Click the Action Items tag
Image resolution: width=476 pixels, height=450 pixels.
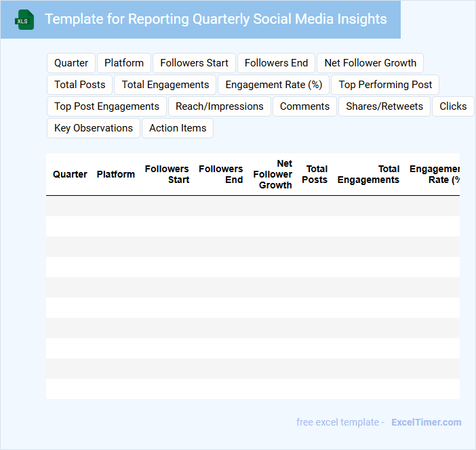tap(178, 128)
